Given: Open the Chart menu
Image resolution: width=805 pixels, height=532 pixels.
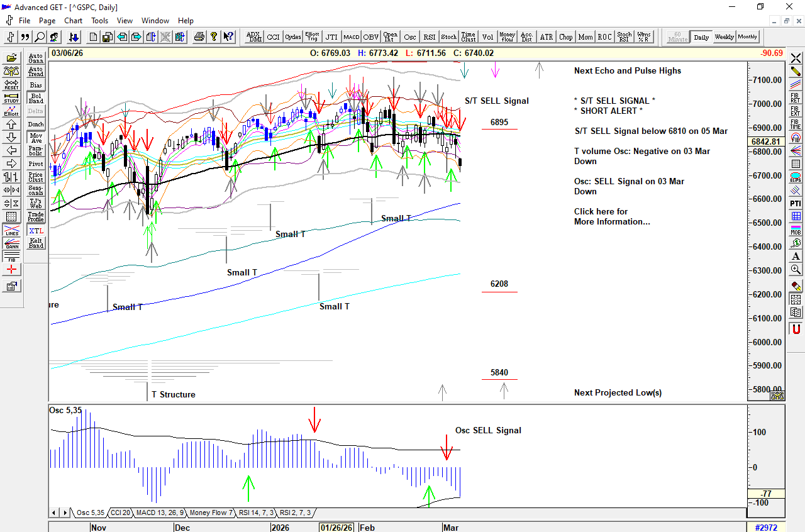Looking at the screenshot, I should point(73,20).
